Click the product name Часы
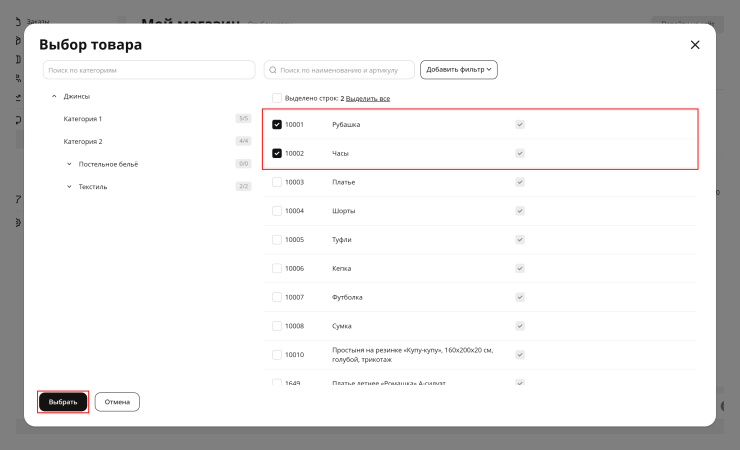 tap(340, 153)
